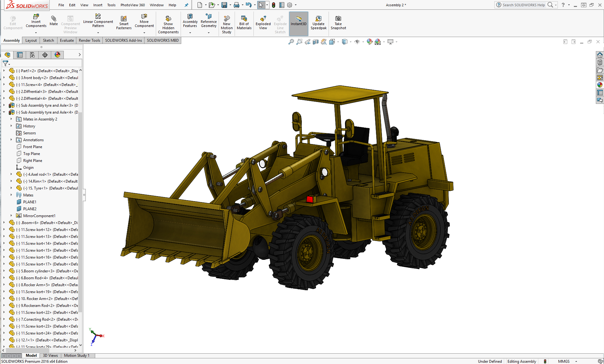
Task: Open the DimXpertManager tab icon
Action: (x=45, y=55)
